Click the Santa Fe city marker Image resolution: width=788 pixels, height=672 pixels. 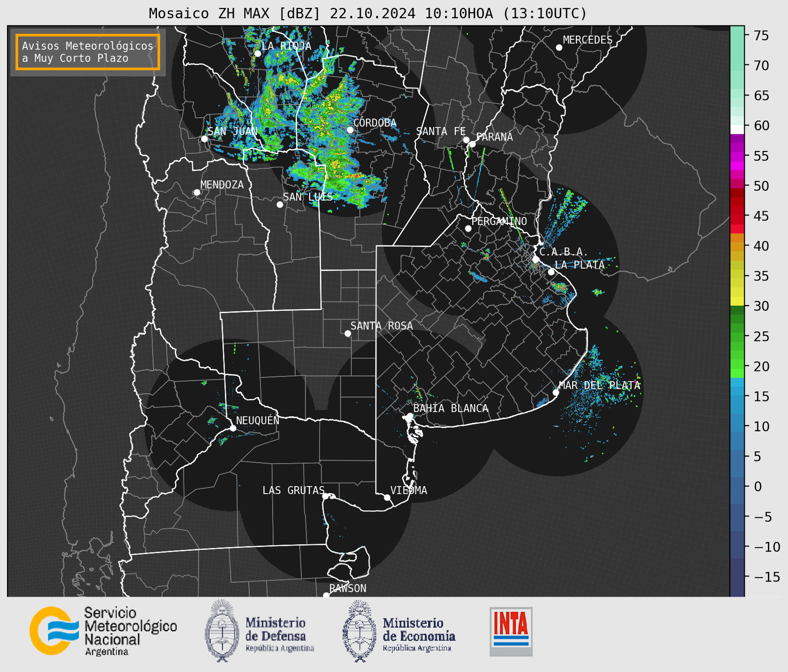466,140
